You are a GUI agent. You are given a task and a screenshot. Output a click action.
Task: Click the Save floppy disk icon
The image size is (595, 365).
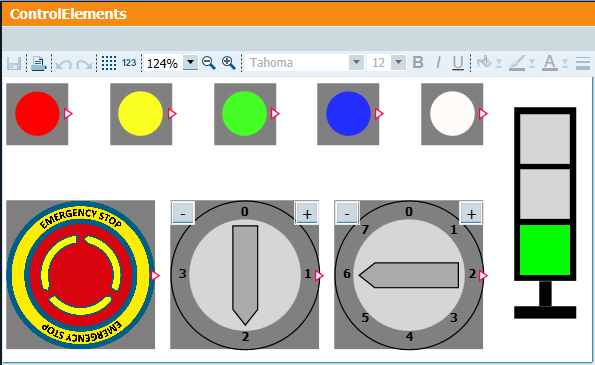tap(14, 63)
